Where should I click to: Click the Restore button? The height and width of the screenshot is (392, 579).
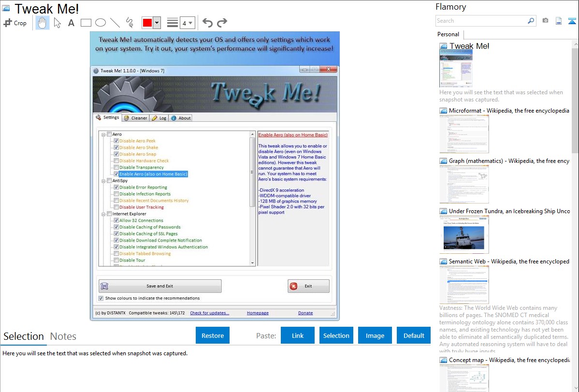[213, 335]
